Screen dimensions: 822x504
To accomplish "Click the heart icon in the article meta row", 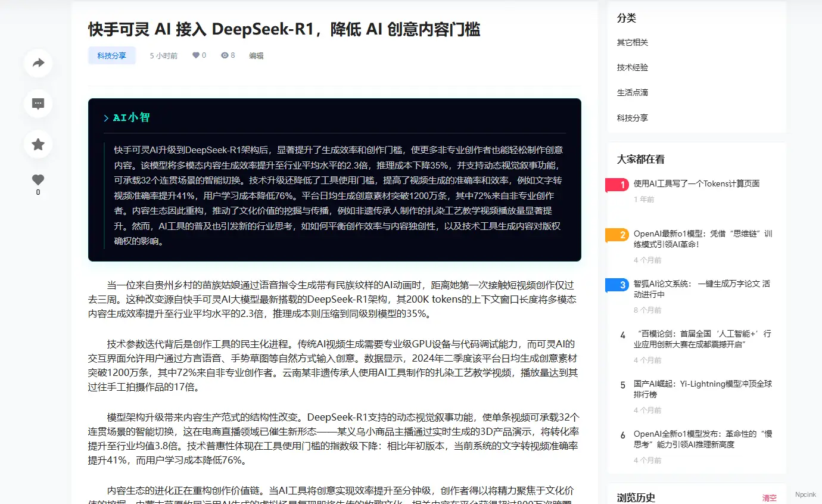I will [195, 55].
